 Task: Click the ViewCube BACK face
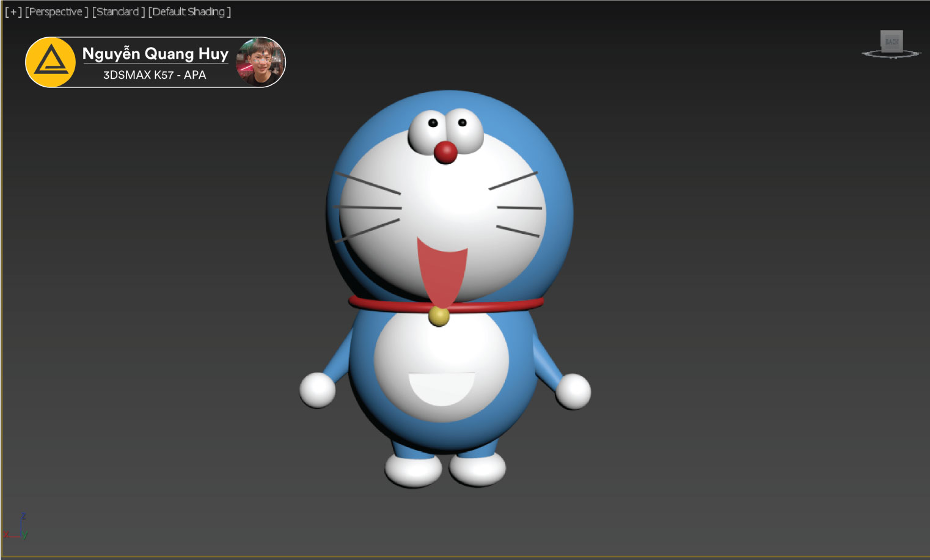[892, 42]
